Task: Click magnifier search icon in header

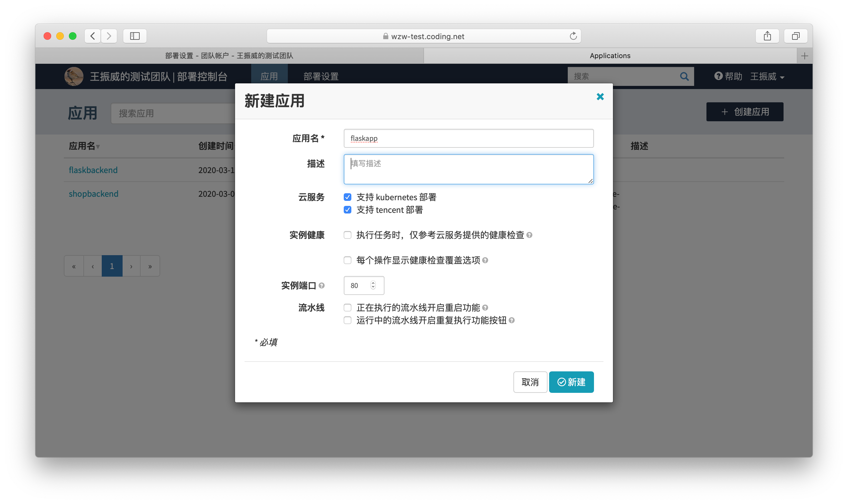Action: [x=684, y=76]
